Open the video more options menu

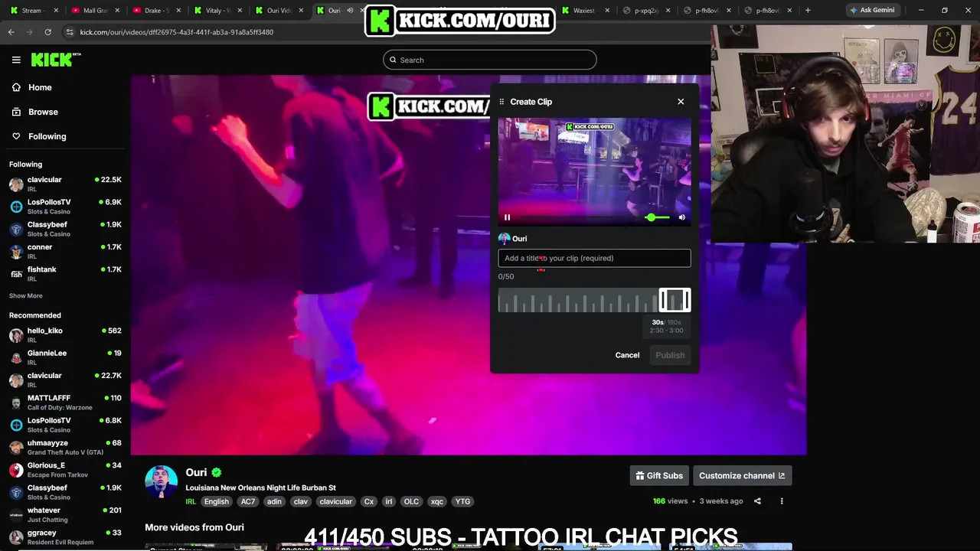[782, 501]
